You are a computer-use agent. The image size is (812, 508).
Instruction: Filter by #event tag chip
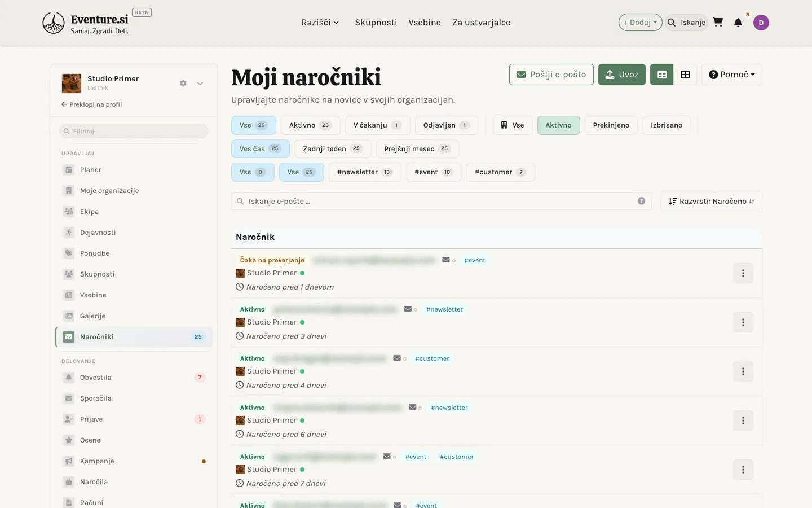[x=434, y=172]
